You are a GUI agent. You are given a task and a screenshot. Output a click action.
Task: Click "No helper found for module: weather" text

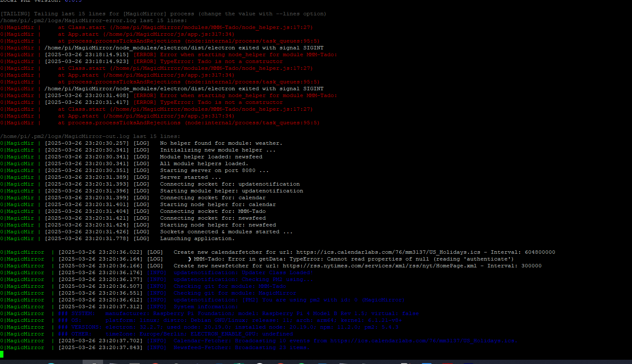(221, 143)
